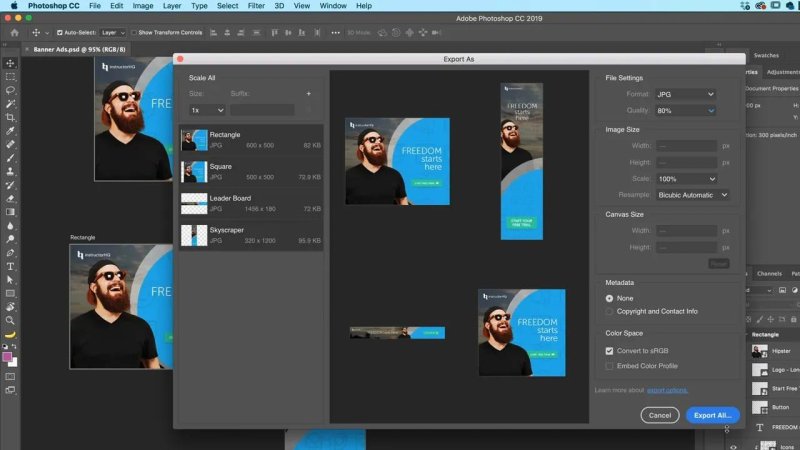
Task: Select the Brush tool
Action: (10, 158)
